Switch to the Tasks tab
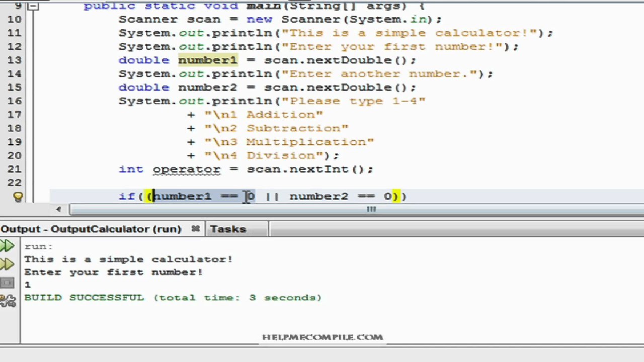The image size is (644, 362). click(228, 229)
